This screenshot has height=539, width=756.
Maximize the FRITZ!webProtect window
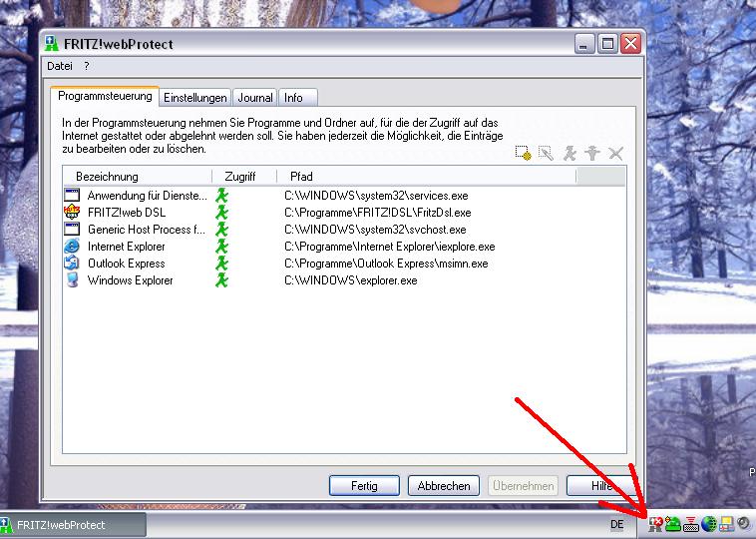click(607, 44)
